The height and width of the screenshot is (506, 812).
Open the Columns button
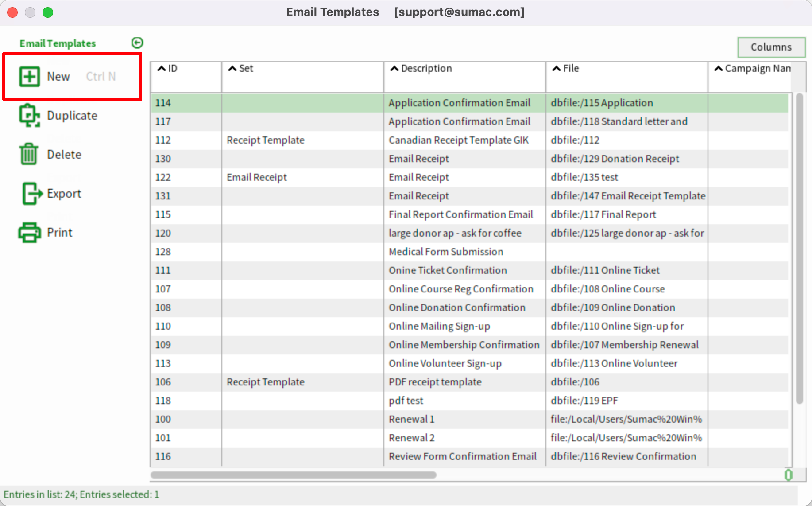coord(771,47)
